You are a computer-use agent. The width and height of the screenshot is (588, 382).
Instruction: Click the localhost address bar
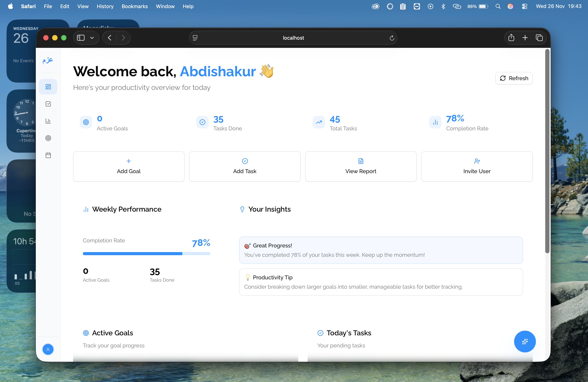tap(293, 38)
